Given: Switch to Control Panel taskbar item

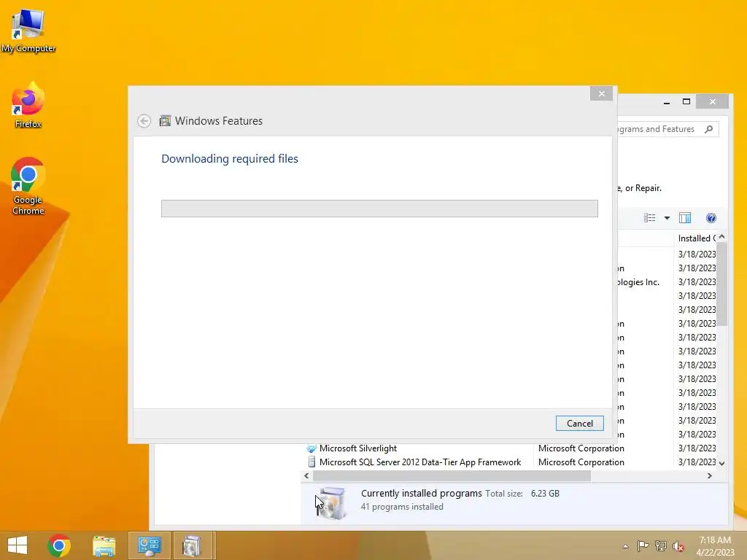Looking at the screenshot, I should coord(149,545).
